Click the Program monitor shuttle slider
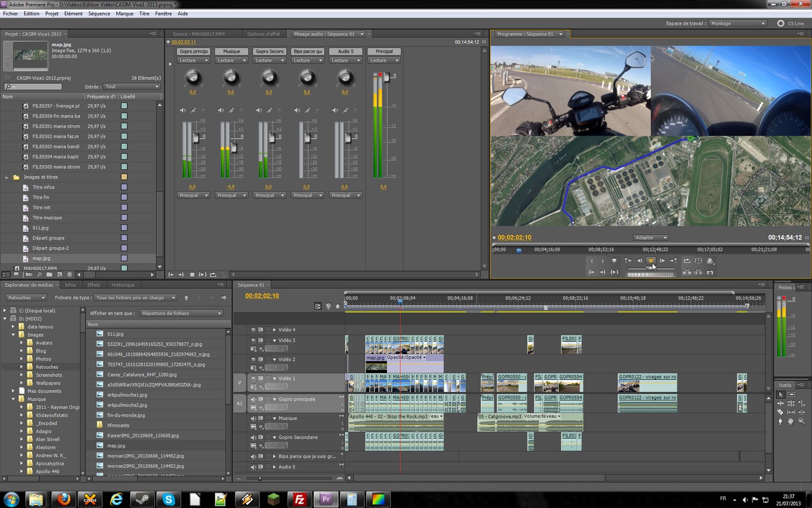The width and height of the screenshot is (812, 508). [x=651, y=269]
